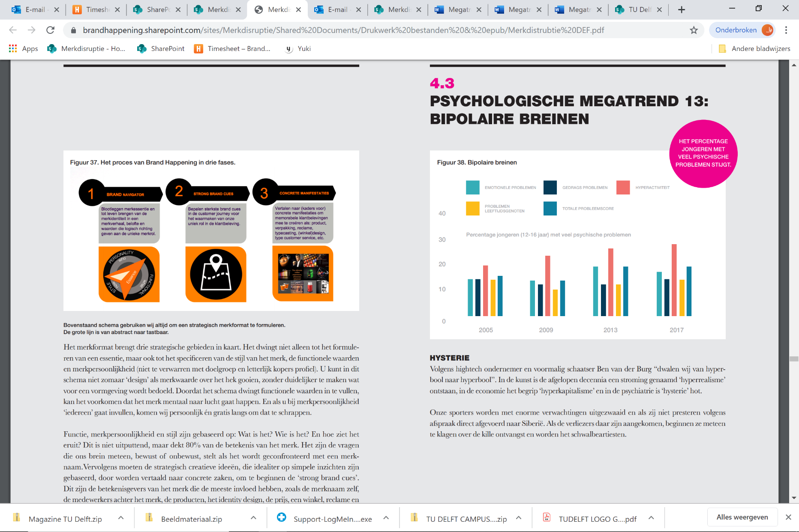Click the back navigation arrow

pyautogui.click(x=13, y=30)
